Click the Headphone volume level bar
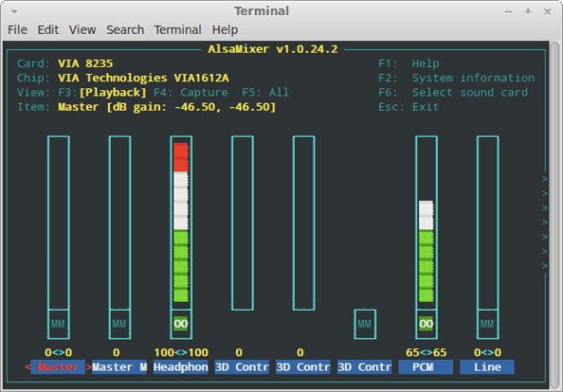 click(x=181, y=223)
